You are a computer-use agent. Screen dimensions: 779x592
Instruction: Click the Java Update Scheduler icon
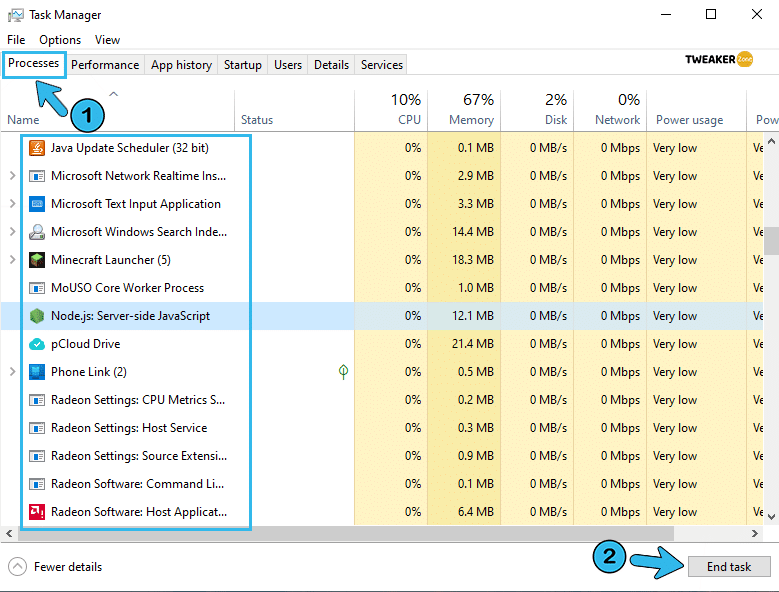(x=37, y=148)
